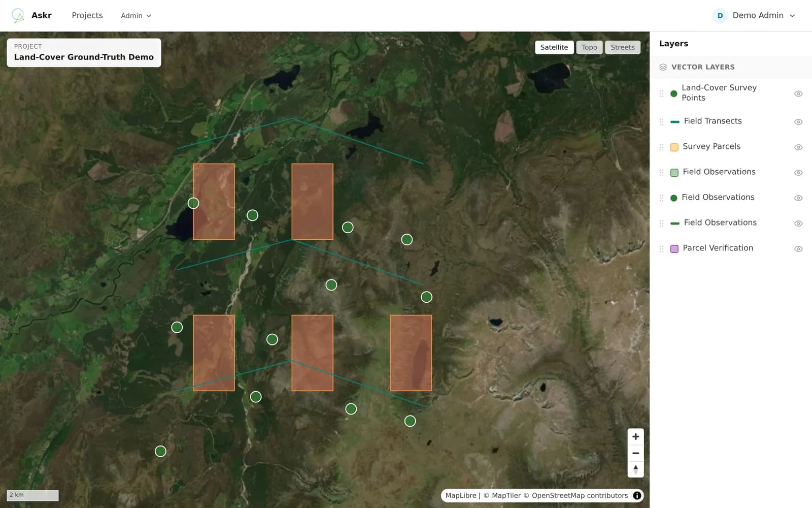The height and width of the screenshot is (508, 812).
Task: Click the Vector Layers section header
Action: (731, 67)
